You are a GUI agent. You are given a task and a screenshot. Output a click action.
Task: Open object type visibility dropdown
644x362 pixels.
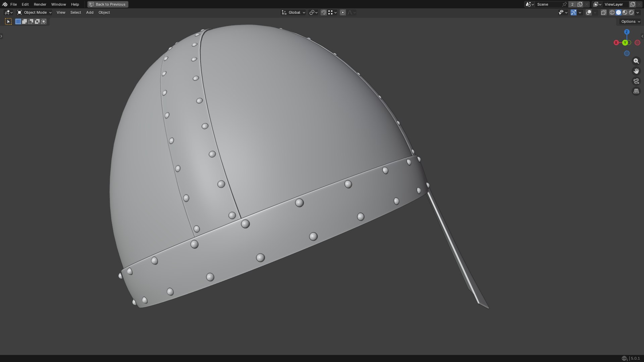tap(563, 12)
